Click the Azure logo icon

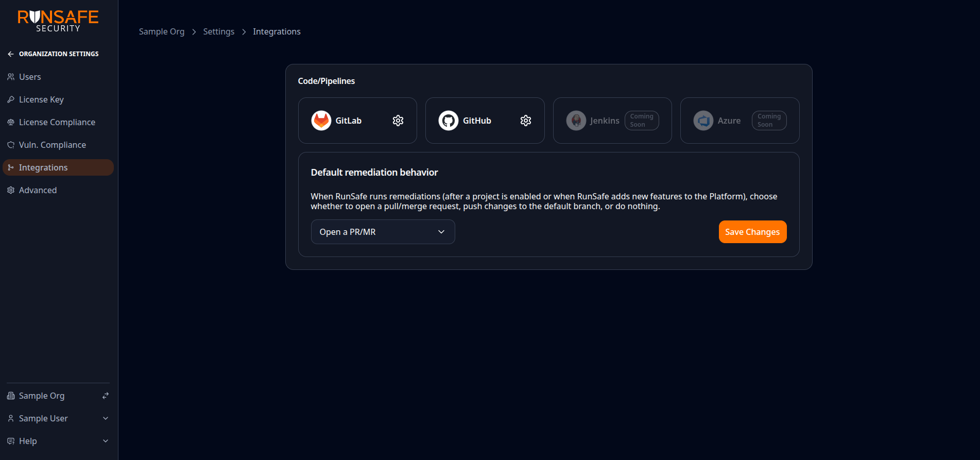703,121
